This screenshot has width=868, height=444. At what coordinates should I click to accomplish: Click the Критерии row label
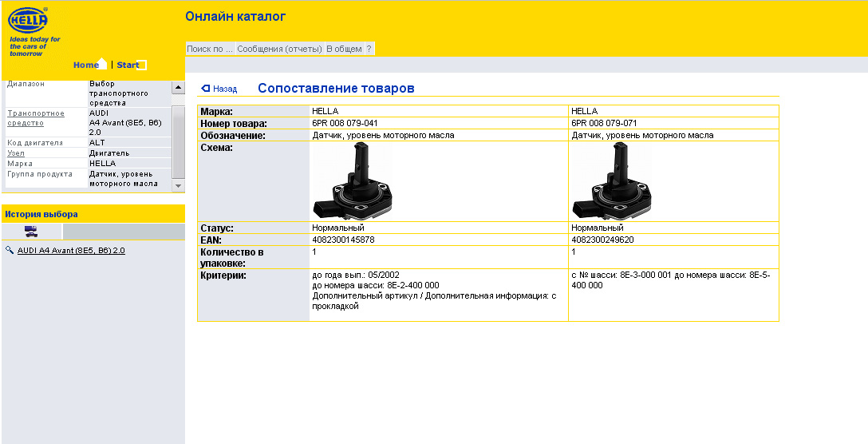[x=223, y=276]
